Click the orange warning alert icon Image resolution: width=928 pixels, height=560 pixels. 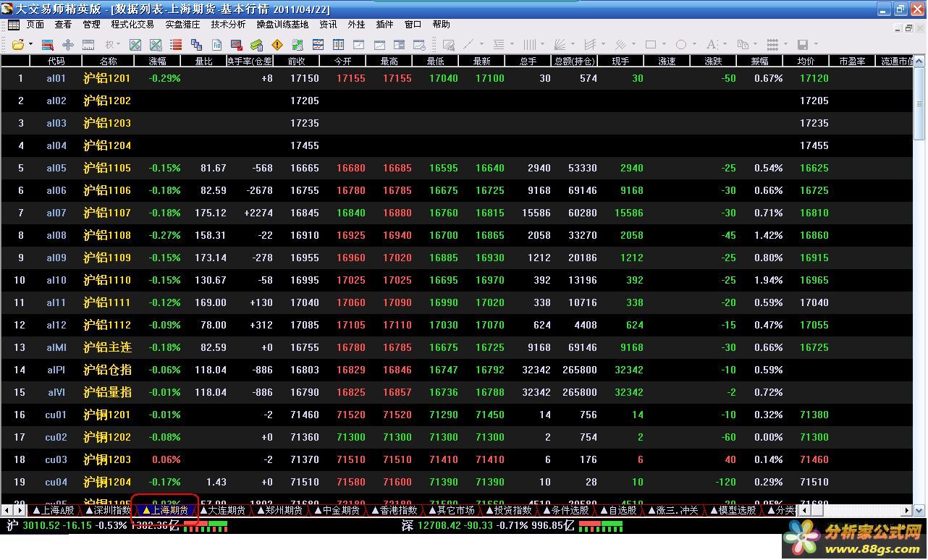277,45
